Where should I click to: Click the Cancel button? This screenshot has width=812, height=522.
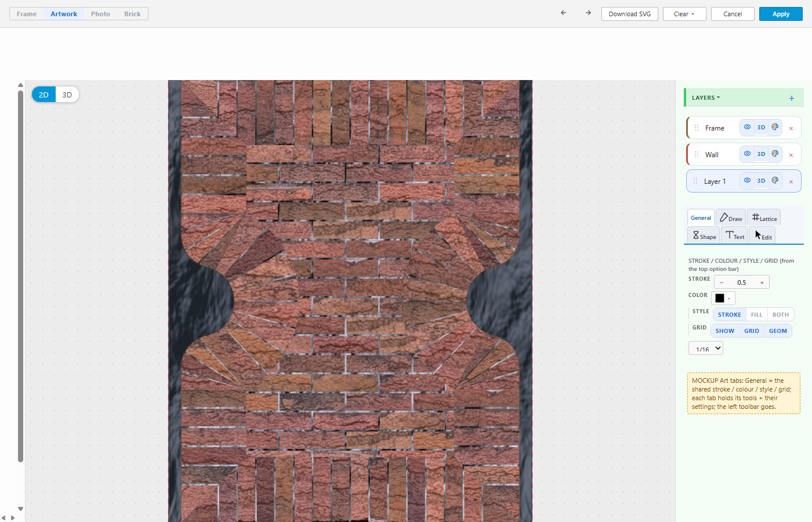[733, 14]
